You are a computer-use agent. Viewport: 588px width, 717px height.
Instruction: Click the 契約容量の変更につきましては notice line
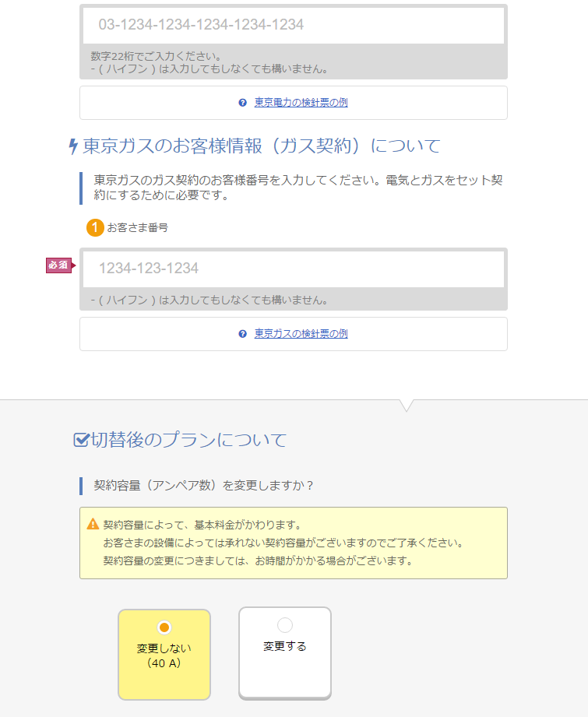coord(258,561)
